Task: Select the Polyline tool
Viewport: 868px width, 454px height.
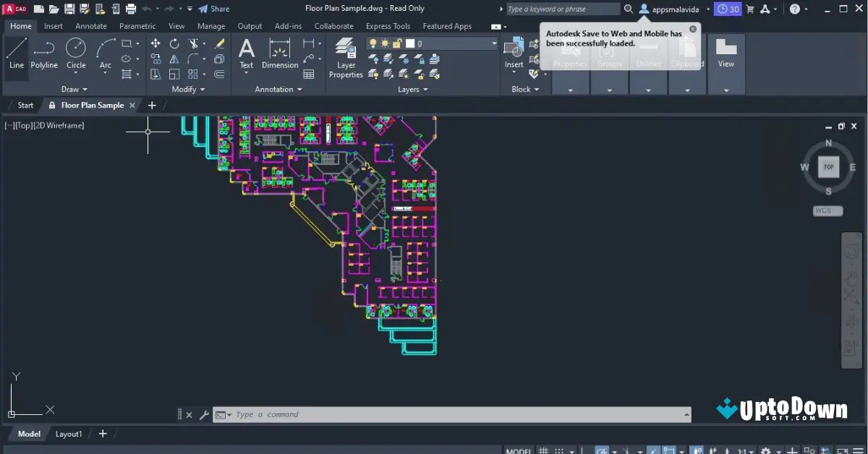Action: [43, 51]
